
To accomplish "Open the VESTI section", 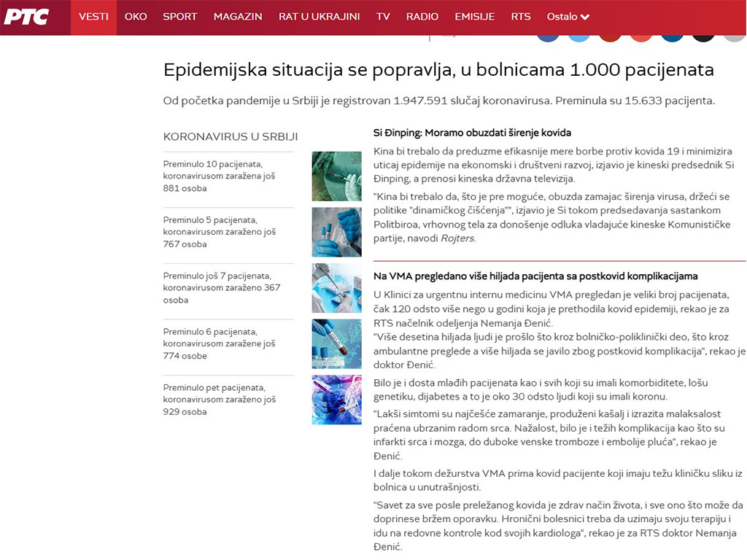I will tap(94, 17).
